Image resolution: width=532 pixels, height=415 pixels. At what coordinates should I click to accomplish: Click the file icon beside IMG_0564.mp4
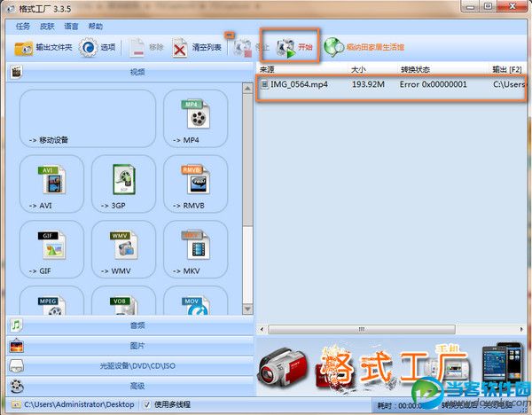(264, 84)
